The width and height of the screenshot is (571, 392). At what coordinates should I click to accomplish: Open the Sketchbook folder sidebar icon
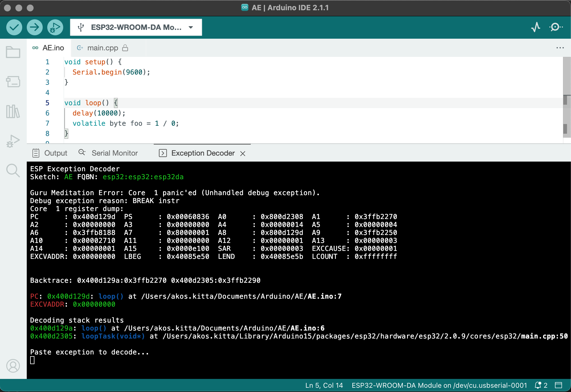(13, 52)
